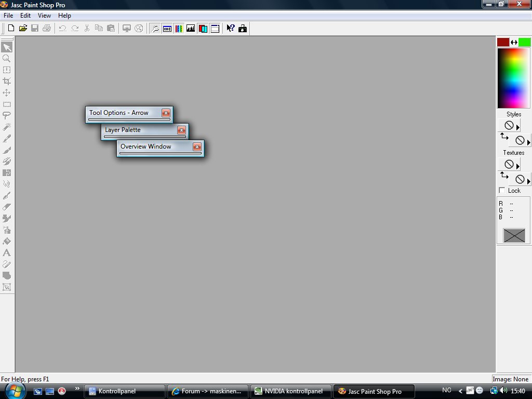Click the Open file folder icon
Viewport: 532px width, 399px height.
23,28
